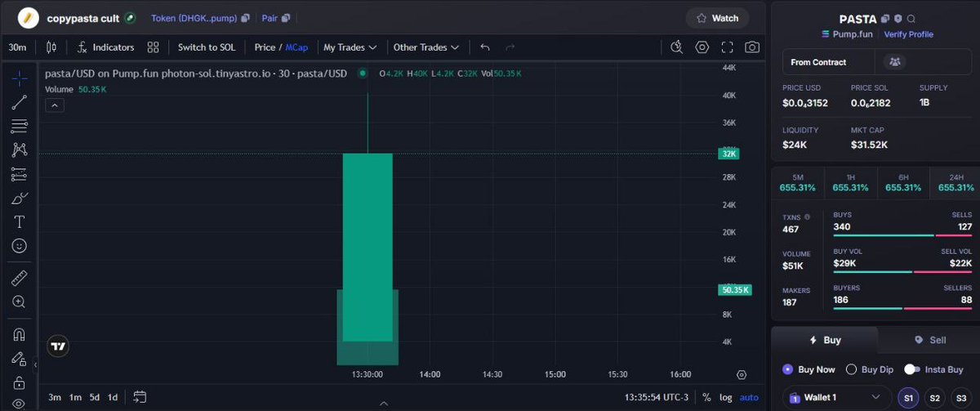Open time axis settings gear
The width and height of the screenshot is (980, 411).
pyautogui.click(x=741, y=375)
